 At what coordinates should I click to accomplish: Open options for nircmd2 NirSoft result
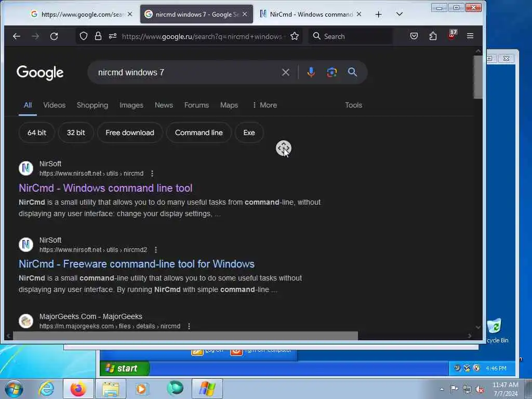156,250
